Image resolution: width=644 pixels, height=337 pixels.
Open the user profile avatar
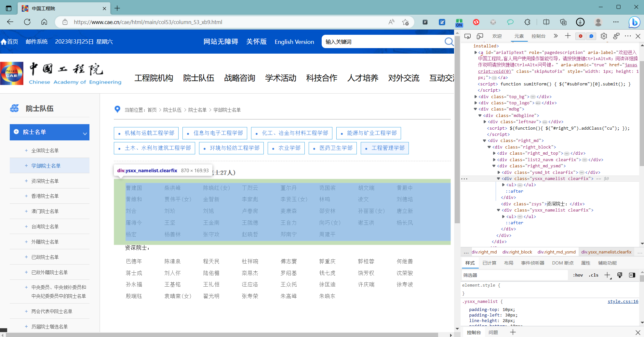[598, 22]
